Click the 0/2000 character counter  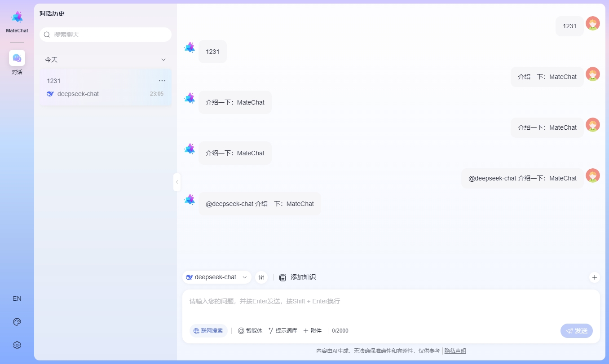tap(340, 331)
